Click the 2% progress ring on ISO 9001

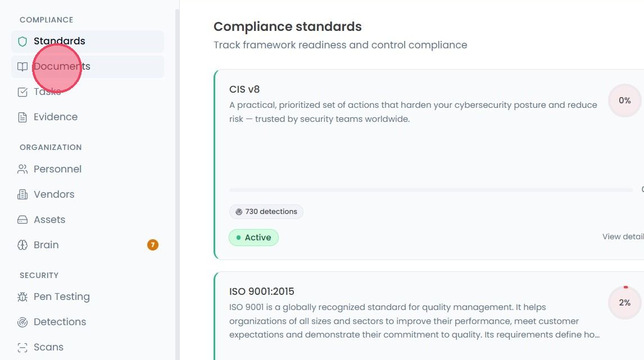(625, 303)
